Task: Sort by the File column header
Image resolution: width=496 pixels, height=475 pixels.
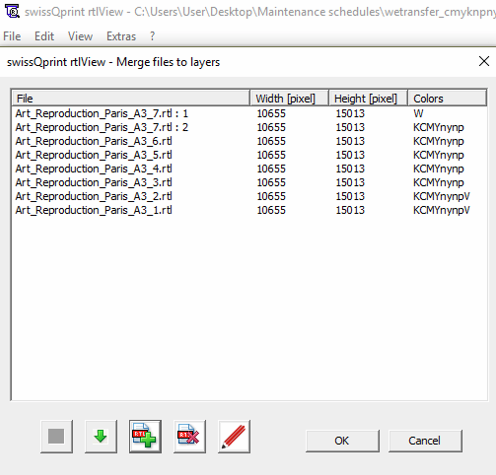Action: [x=131, y=98]
